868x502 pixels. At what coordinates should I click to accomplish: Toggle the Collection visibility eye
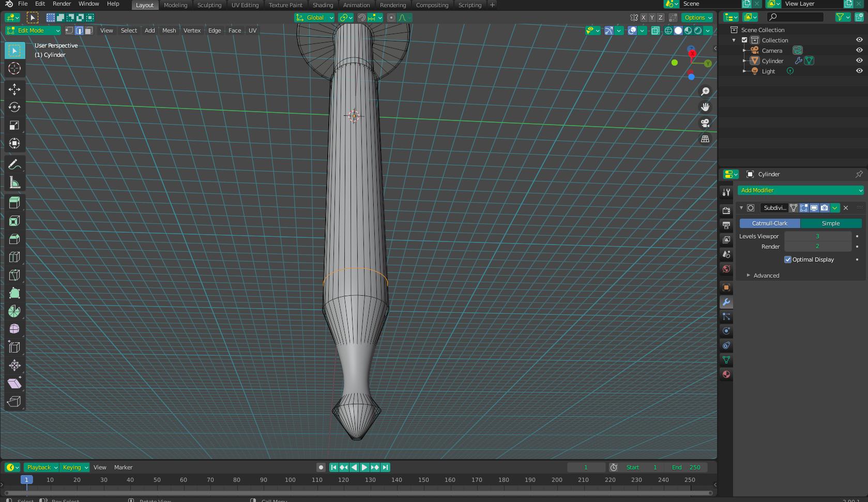click(859, 40)
